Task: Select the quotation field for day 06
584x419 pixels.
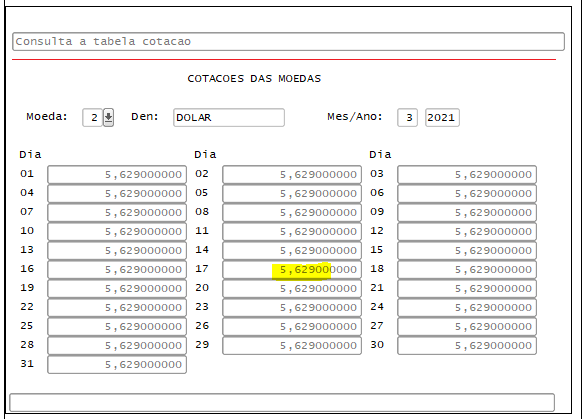Action: coord(467,194)
